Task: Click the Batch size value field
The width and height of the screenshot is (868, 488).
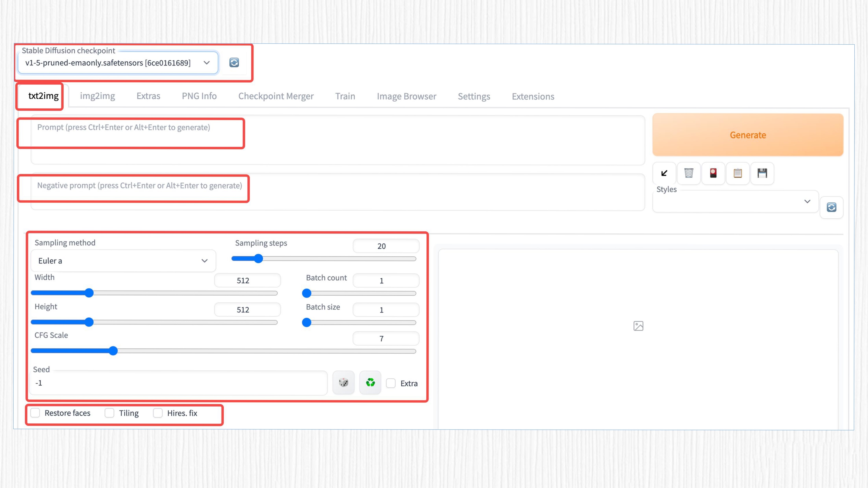Action: coord(386,310)
